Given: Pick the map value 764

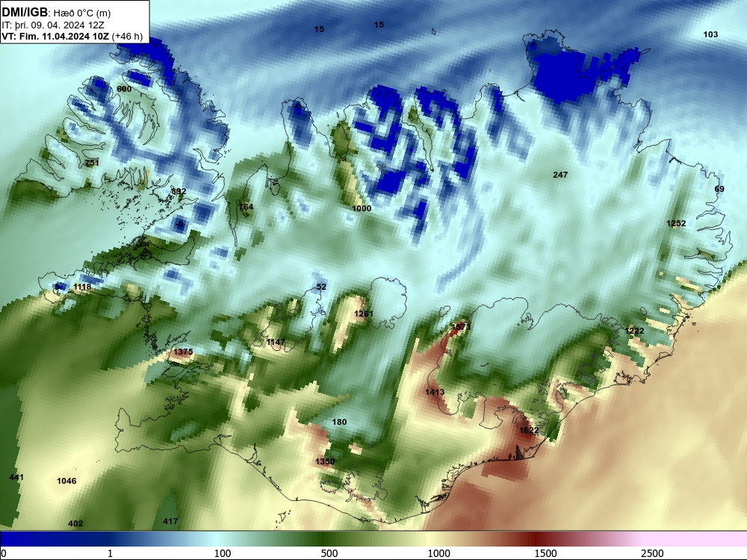Looking at the screenshot, I should pyautogui.click(x=246, y=207).
